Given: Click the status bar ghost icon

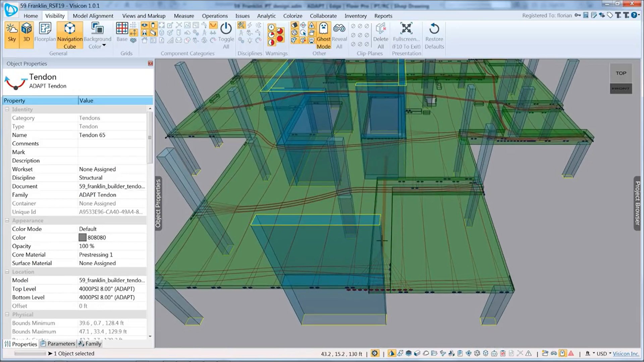Looking at the screenshot, I should (562, 353).
